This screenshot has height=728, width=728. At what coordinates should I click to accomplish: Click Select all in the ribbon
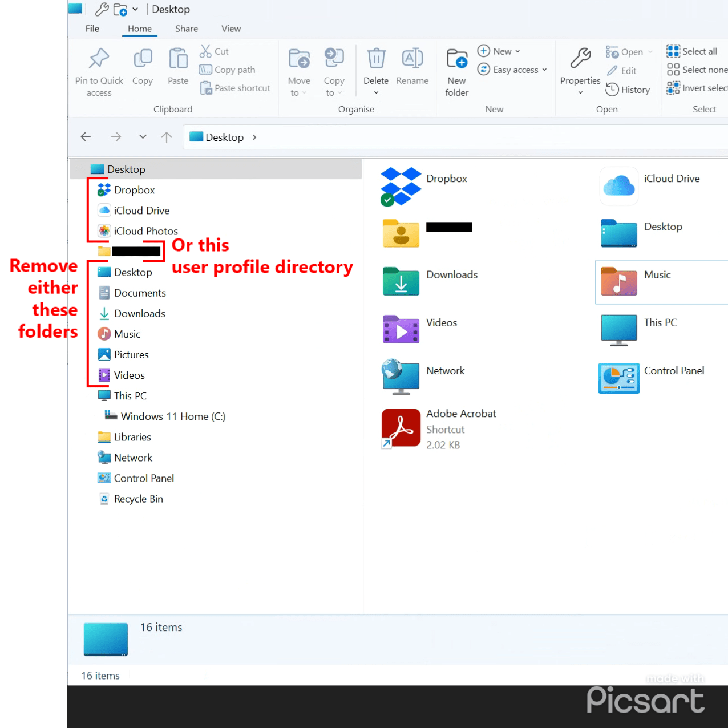(692, 51)
